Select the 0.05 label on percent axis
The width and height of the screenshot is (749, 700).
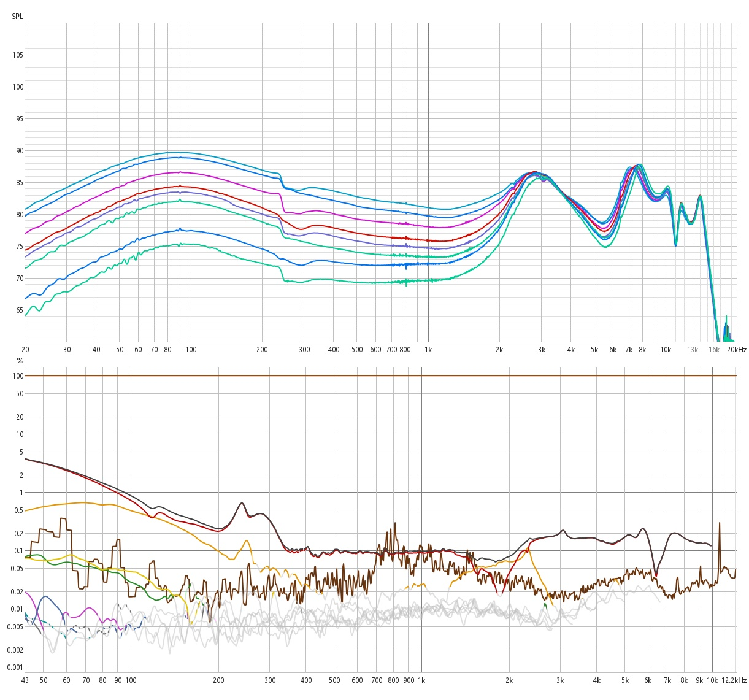[x=17, y=569]
